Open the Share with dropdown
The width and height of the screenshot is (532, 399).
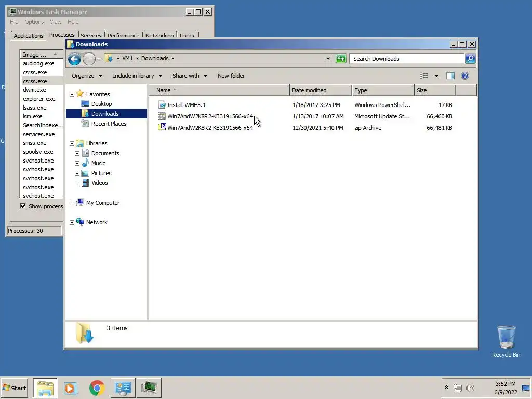[190, 76]
